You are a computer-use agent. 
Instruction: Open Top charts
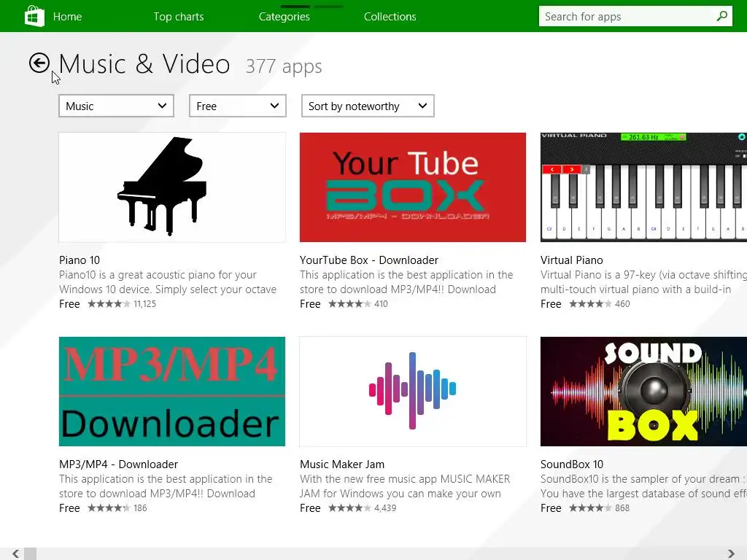pyautogui.click(x=179, y=17)
